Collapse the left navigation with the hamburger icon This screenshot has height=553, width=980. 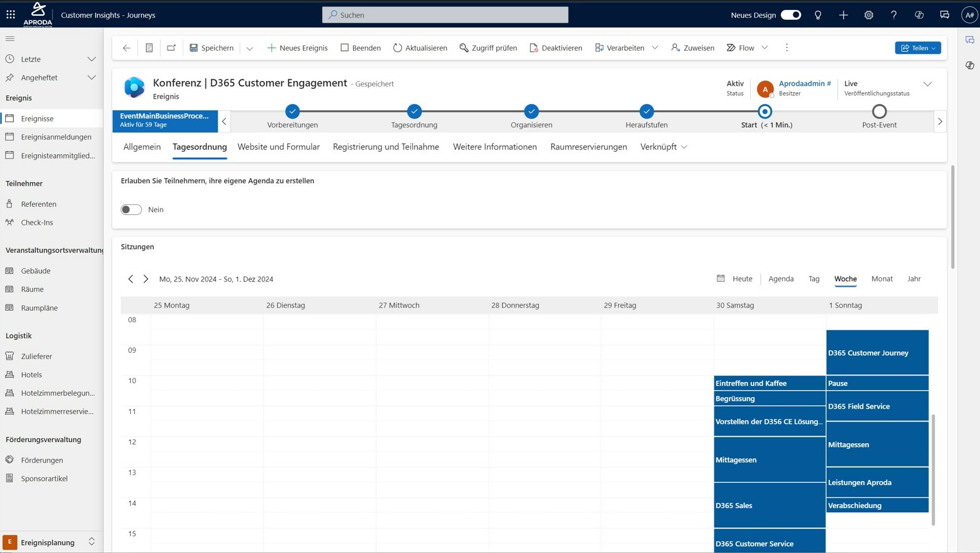click(x=9, y=39)
